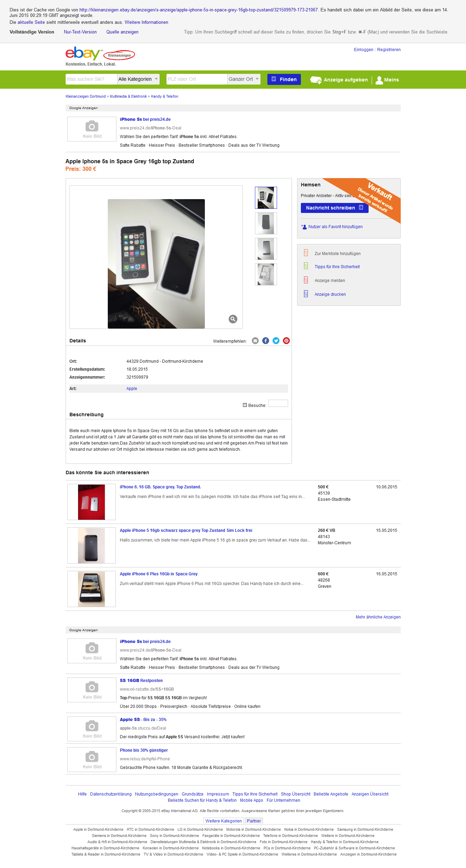Add seller via Nutzer als Favorit hinzufügen
This screenshot has height=868, width=466.
335,227
